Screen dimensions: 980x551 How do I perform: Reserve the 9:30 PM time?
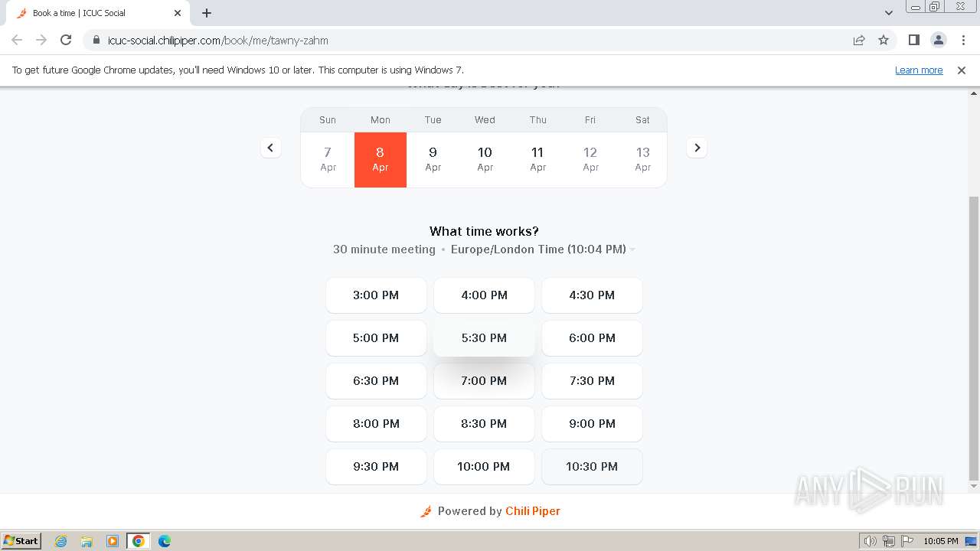coord(376,466)
